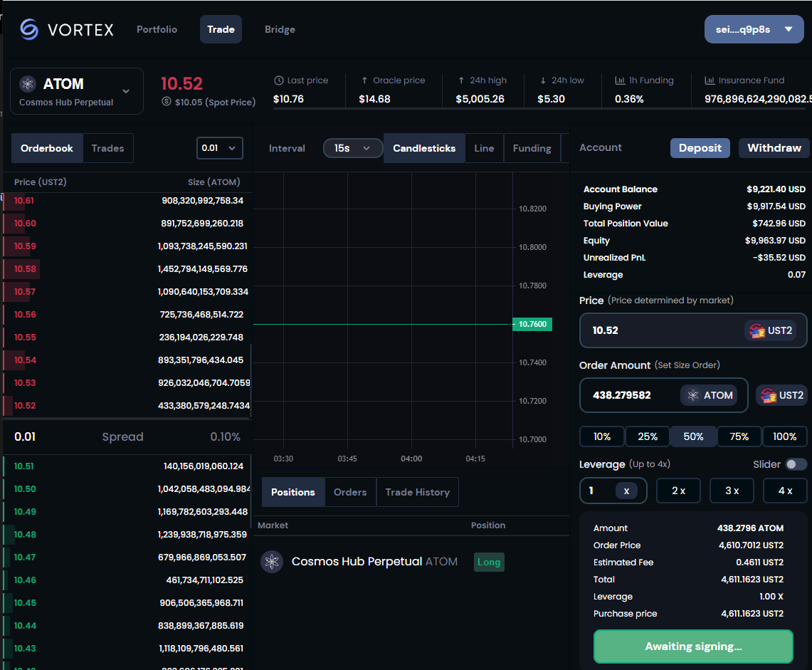This screenshot has width=812, height=670.
Task: Click the Deposit button
Action: (x=700, y=148)
